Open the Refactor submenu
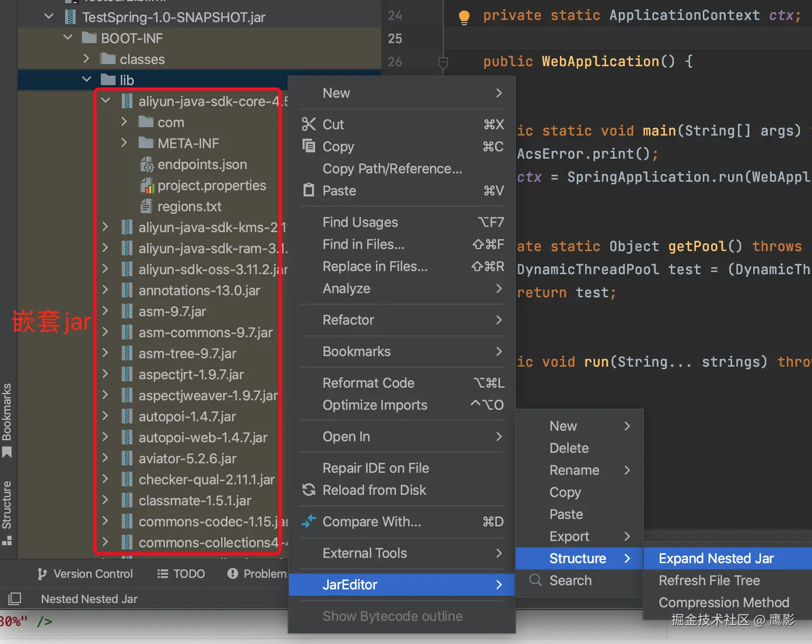 tap(402, 320)
